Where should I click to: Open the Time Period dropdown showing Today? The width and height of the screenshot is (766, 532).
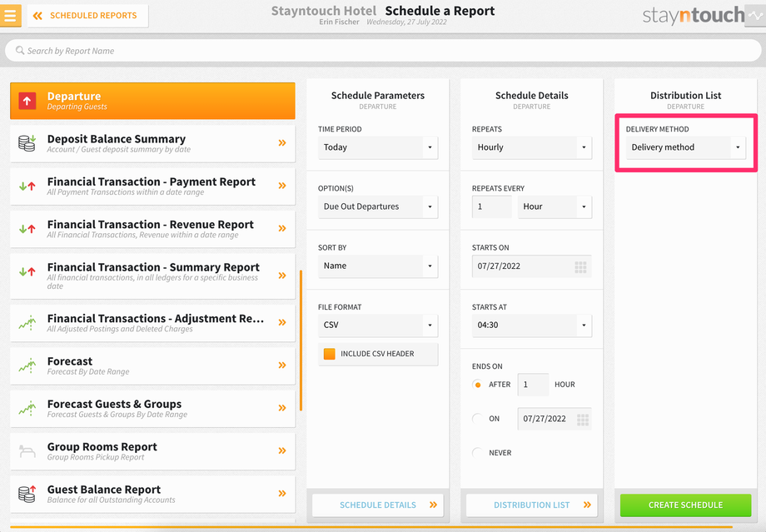point(378,147)
